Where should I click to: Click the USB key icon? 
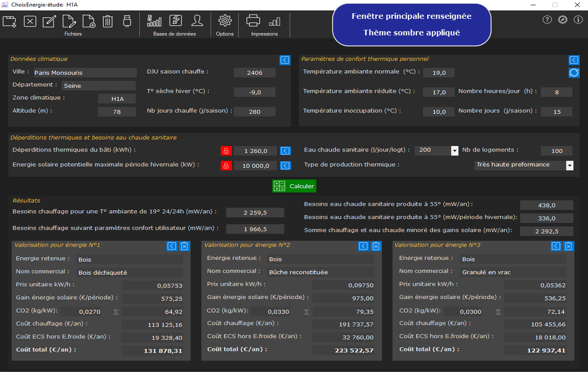point(127,21)
